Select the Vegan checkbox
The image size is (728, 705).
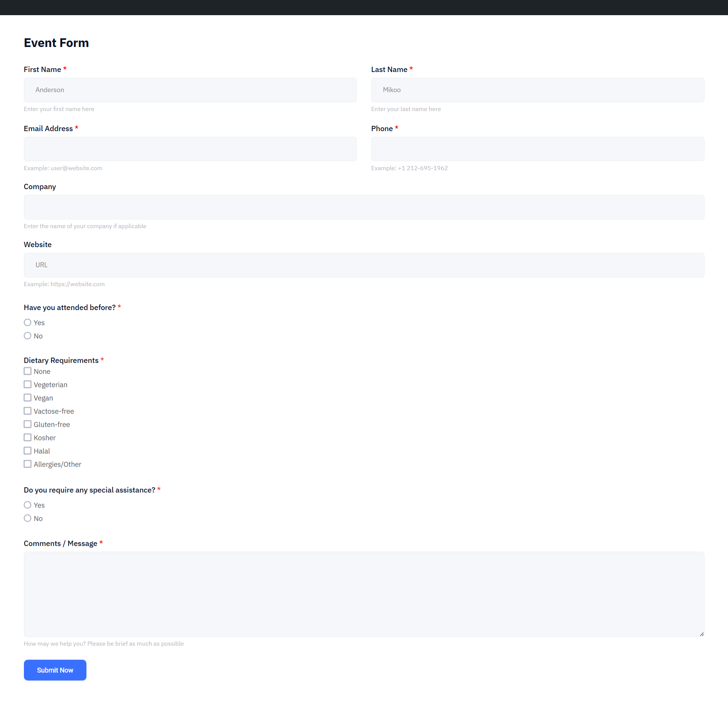point(27,397)
